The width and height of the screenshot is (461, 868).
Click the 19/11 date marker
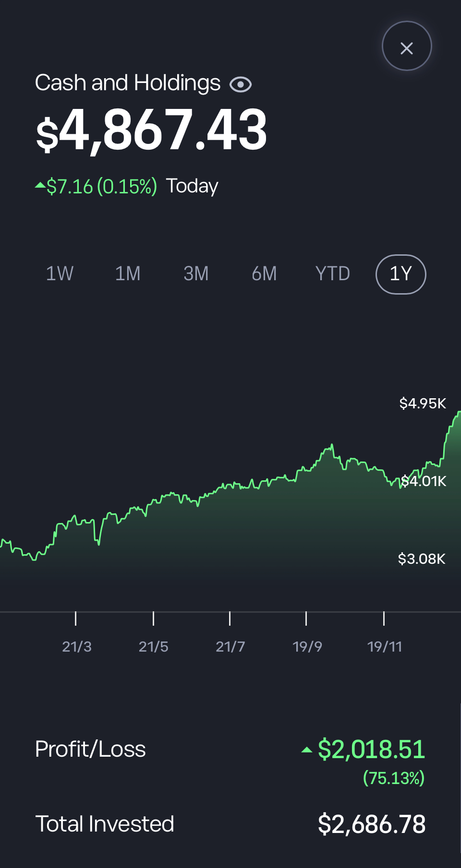(x=384, y=646)
